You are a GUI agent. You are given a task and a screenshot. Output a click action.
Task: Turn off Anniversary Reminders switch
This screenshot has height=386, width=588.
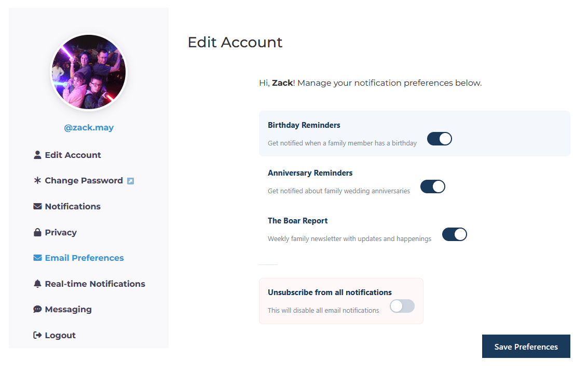pos(432,187)
